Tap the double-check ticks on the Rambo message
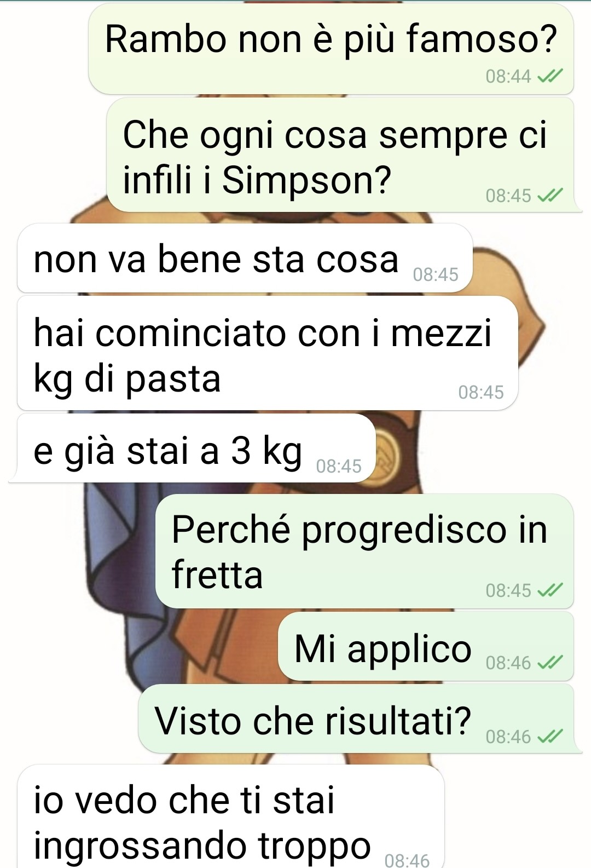 (548, 77)
